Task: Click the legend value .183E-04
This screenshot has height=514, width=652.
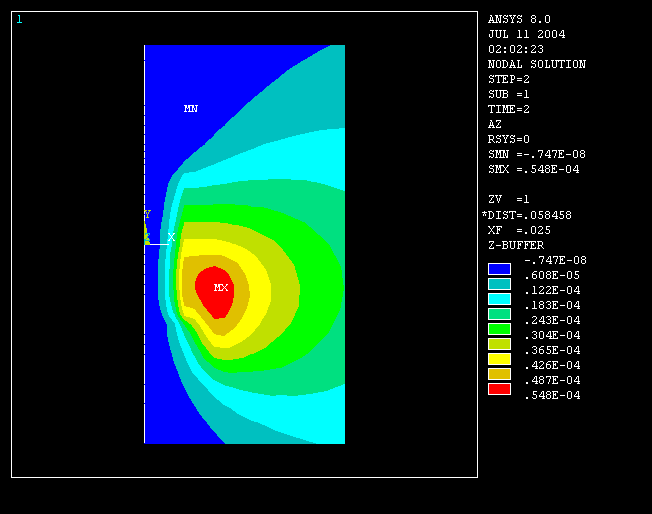Action: (552, 305)
